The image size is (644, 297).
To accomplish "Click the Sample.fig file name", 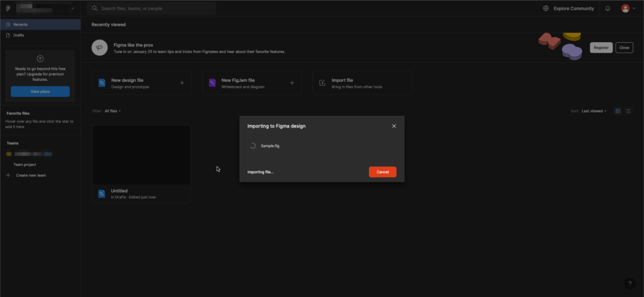I will 270,146.
